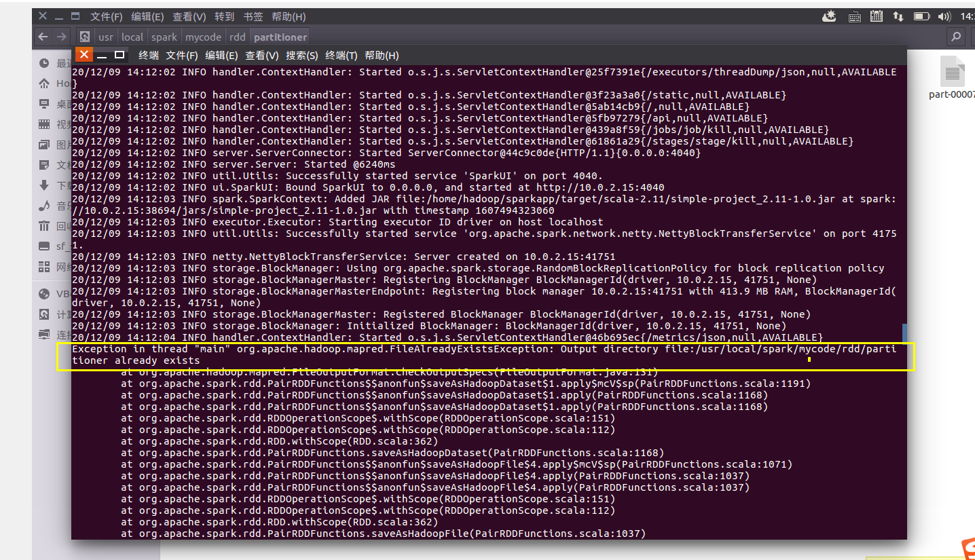Navigate to local in path bar
This screenshot has width=975, height=560.
pyautogui.click(x=132, y=37)
